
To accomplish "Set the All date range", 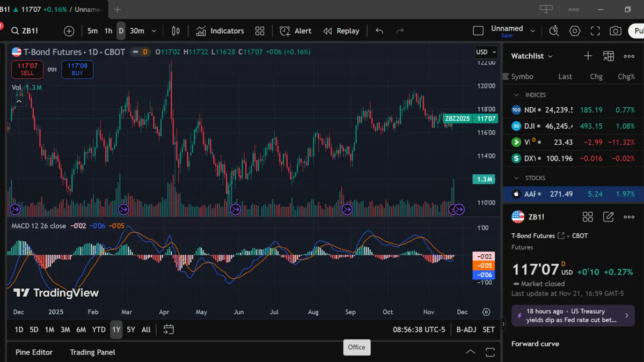I will 146,330.
